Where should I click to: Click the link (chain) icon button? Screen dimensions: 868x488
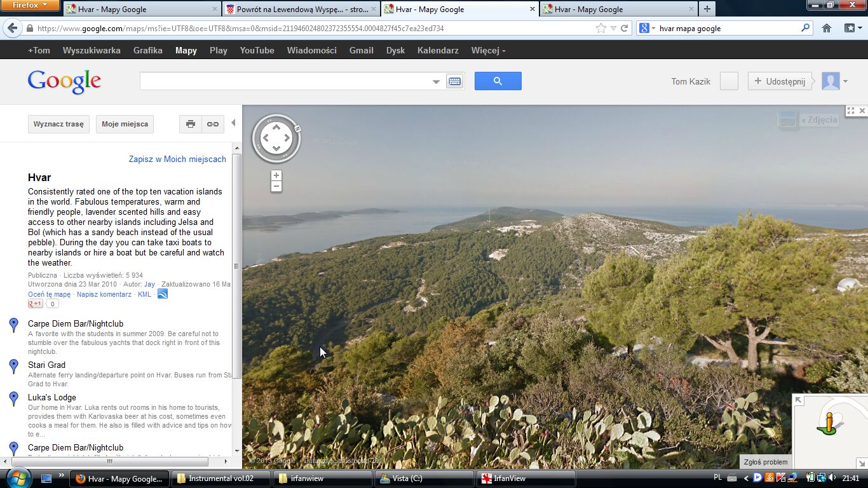pos(213,125)
